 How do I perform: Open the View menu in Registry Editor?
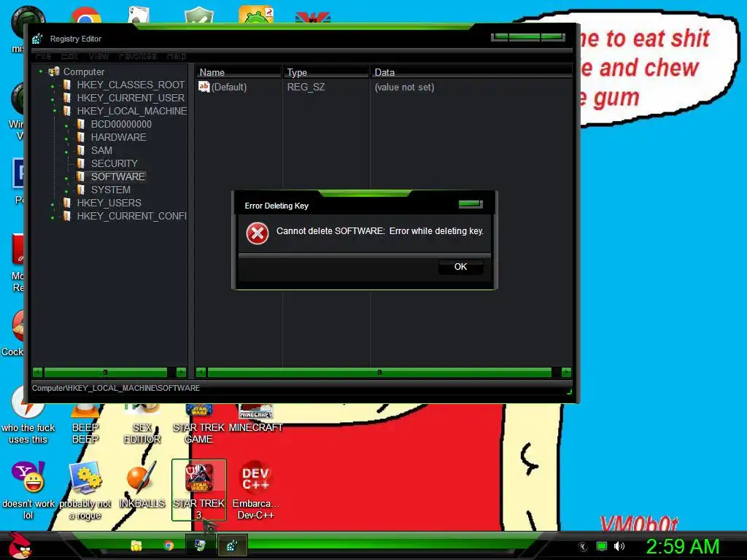coord(98,55)
